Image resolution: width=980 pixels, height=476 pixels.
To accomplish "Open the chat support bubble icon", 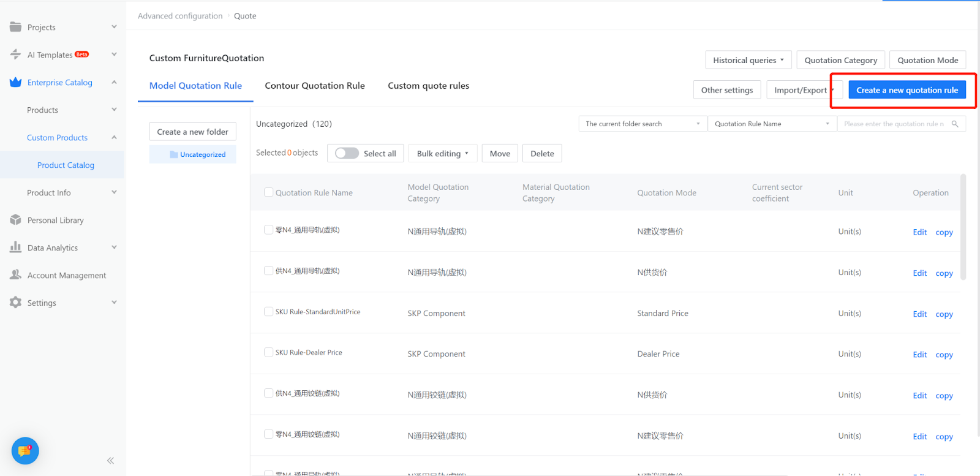I will [x=25, y=451].
